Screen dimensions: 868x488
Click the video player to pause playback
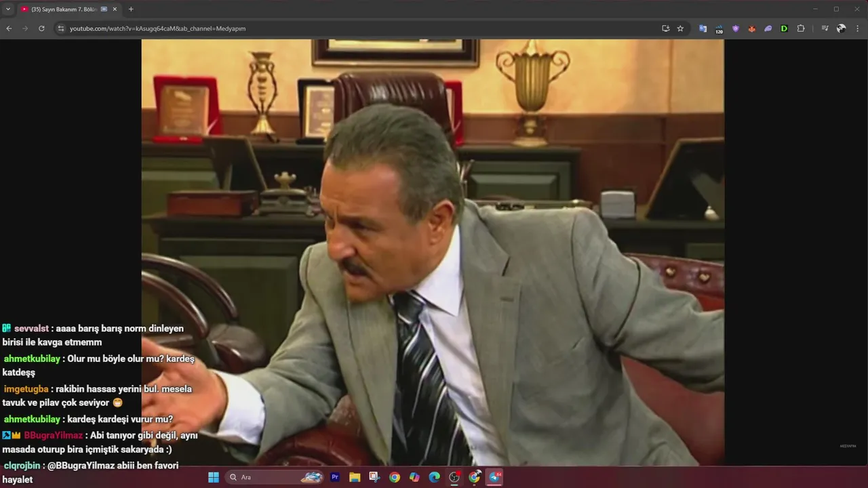[x=433, y=252]
